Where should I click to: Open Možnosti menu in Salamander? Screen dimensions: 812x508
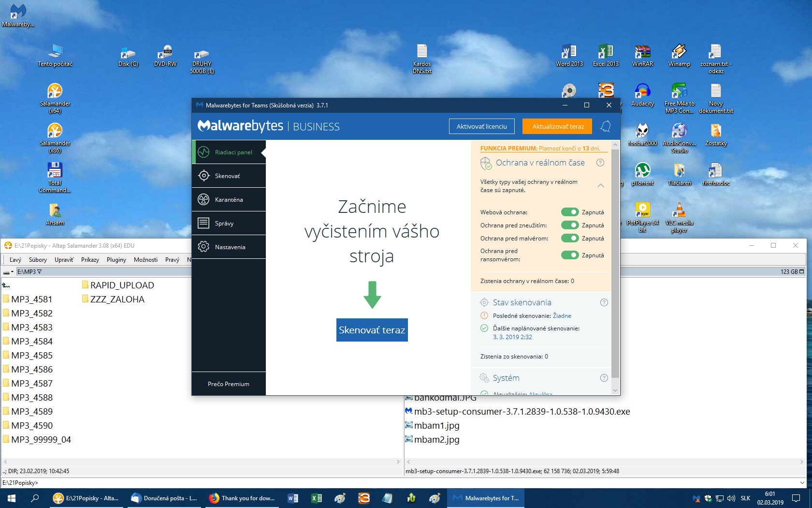click(x=145, y=260)
